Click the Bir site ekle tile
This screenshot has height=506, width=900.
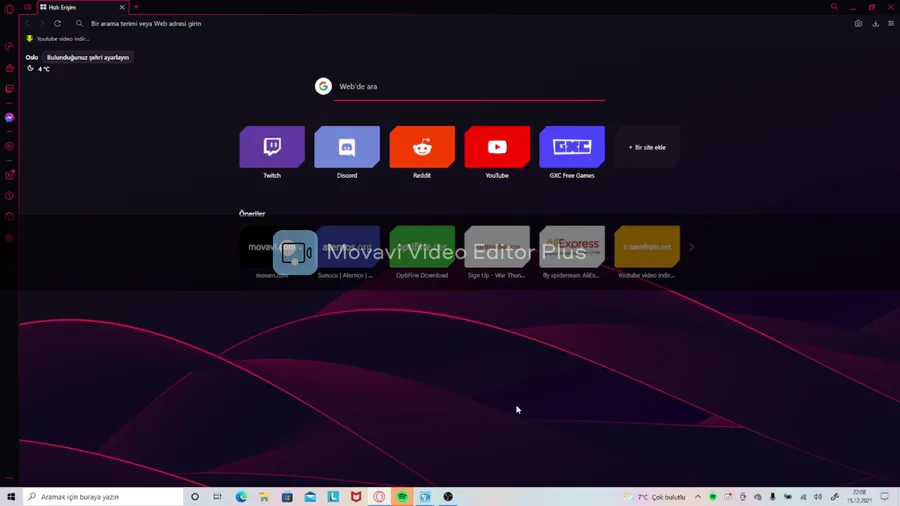click(x=647, y=147)
